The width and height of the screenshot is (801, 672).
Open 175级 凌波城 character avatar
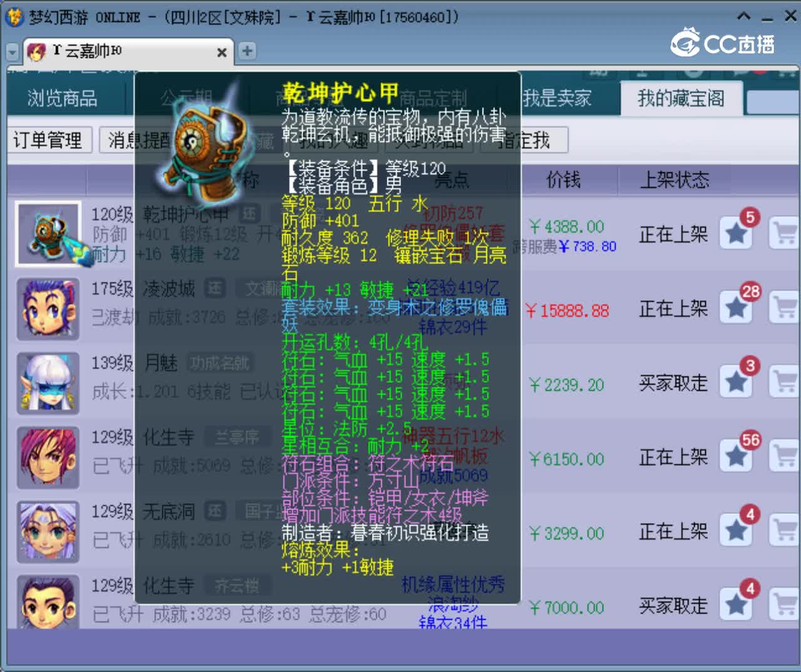click(48, 309)
